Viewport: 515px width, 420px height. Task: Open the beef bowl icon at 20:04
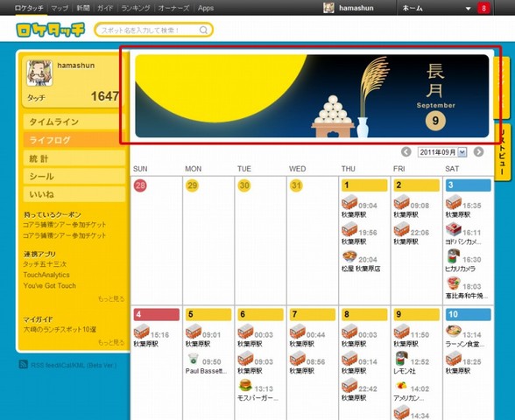tap(349, 256)
